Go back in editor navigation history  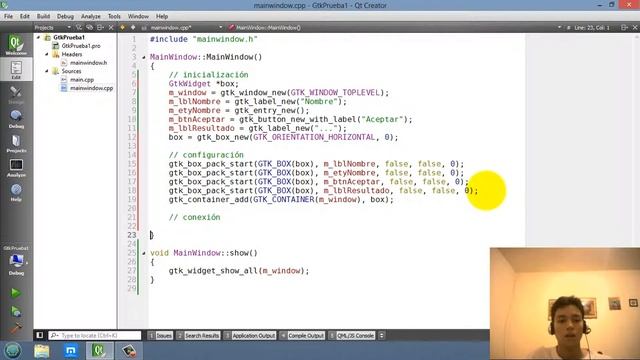(x=122, y=27)
